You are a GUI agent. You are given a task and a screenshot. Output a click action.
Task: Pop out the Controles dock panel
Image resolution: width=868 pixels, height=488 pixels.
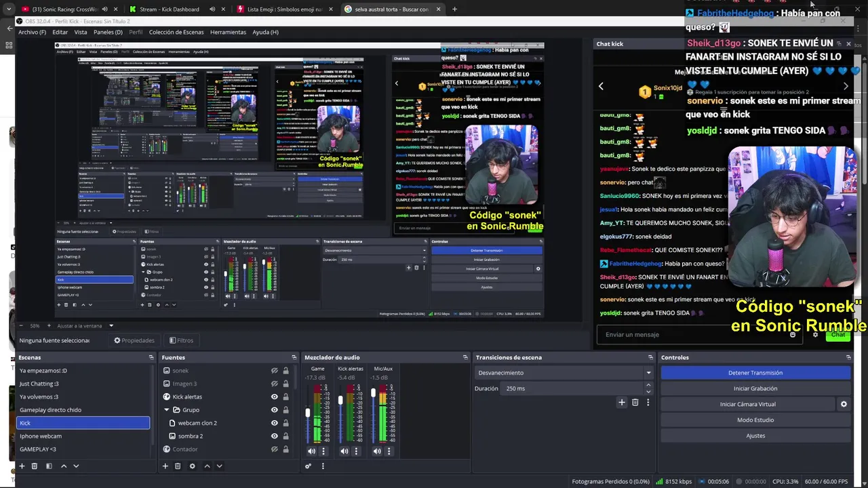point(848,357)
